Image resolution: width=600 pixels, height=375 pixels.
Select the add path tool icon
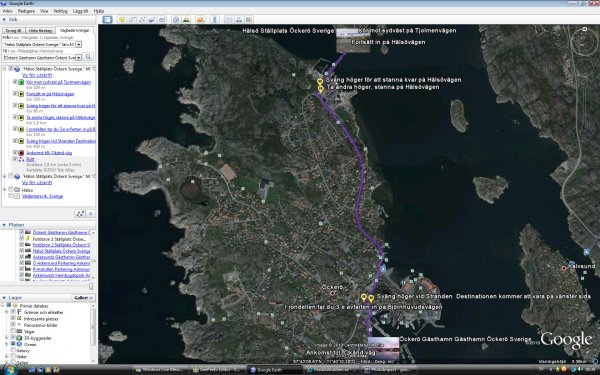pyautogui.click(x=142, y=20)
